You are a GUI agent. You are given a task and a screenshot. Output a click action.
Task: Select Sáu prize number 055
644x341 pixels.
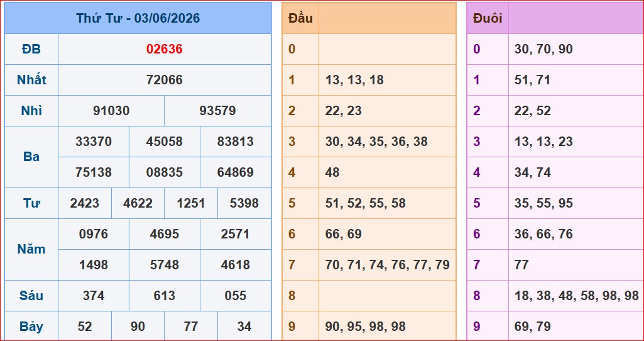tap(236, 296)
